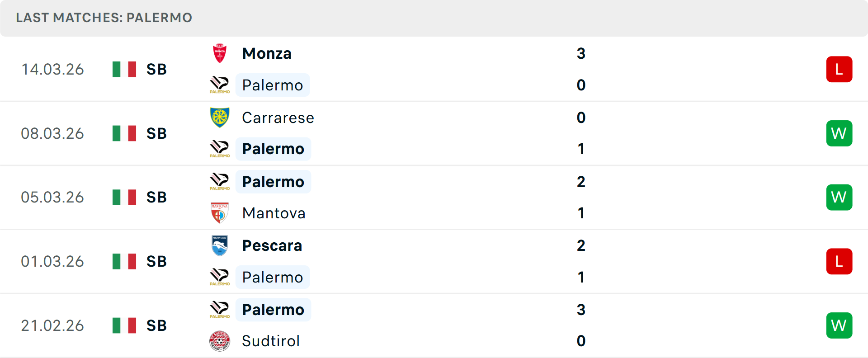This screenshot has height=358, width=868.
Task: Click the Monza club crest icon
Action: [x=220, y=53]
